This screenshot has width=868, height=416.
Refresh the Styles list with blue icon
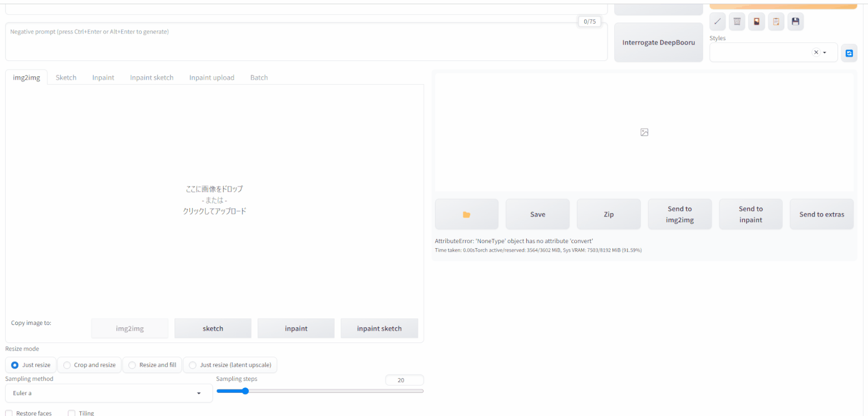(849, 53)
